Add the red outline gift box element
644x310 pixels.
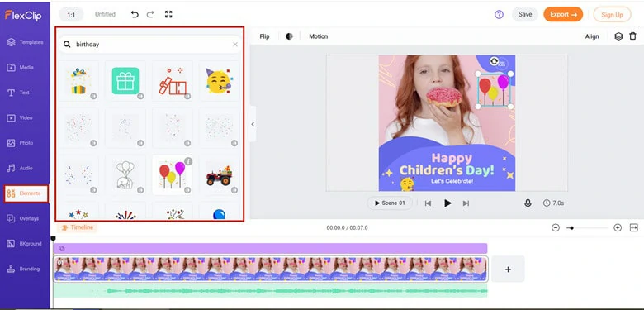click(x=173, y=81)
